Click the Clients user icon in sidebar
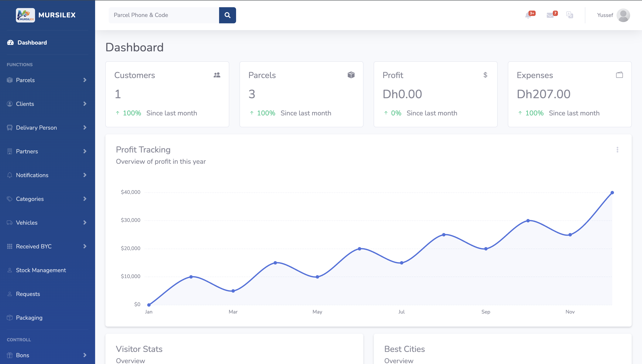The height and width of the screenshot is (364, 642). [x=10, y=104]
